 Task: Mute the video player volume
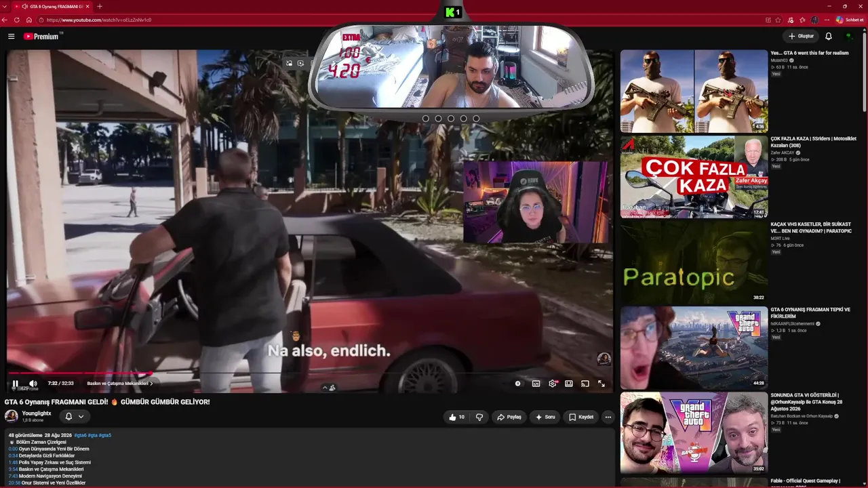(33, 384)
